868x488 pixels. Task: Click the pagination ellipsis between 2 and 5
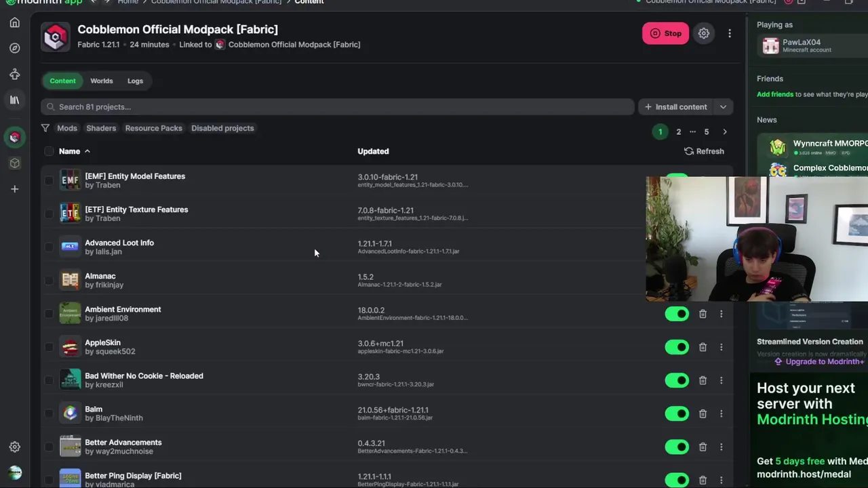[x=692, y=132]
